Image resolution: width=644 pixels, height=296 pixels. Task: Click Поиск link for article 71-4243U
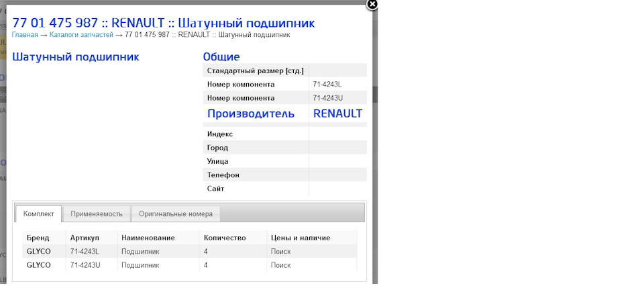point(281,265)
